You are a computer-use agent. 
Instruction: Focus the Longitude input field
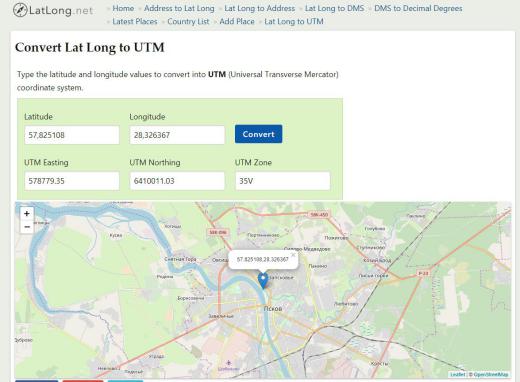coord(177,135)
